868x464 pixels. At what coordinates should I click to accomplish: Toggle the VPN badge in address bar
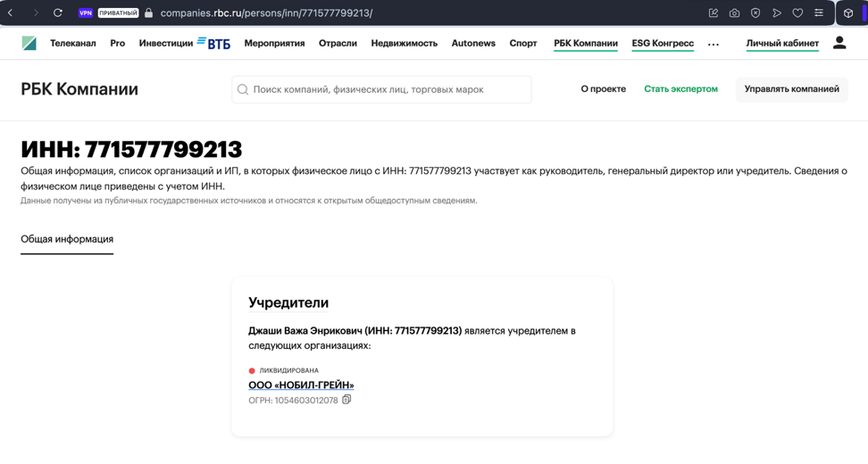(86, 12)
